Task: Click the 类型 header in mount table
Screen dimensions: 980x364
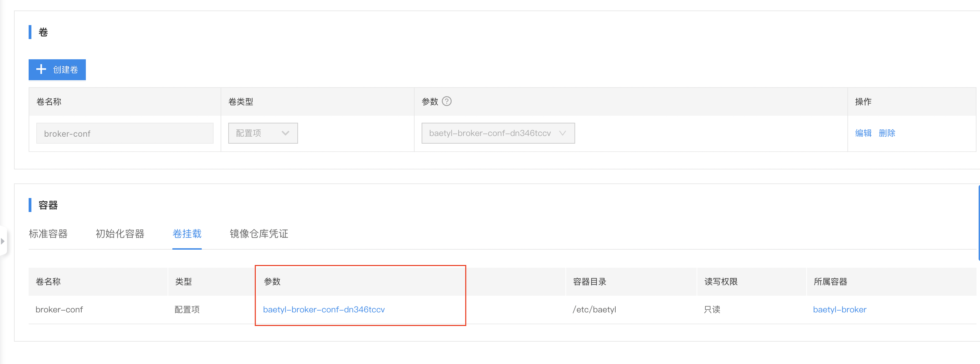Action: [x=183, y=282]
